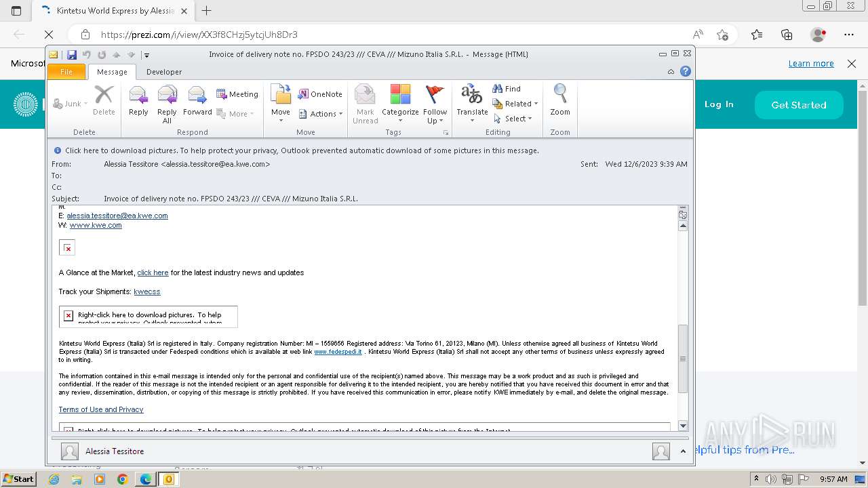The image size is (868, 488).
Task: Delete the message with the X icon
Action: [104, 100]
